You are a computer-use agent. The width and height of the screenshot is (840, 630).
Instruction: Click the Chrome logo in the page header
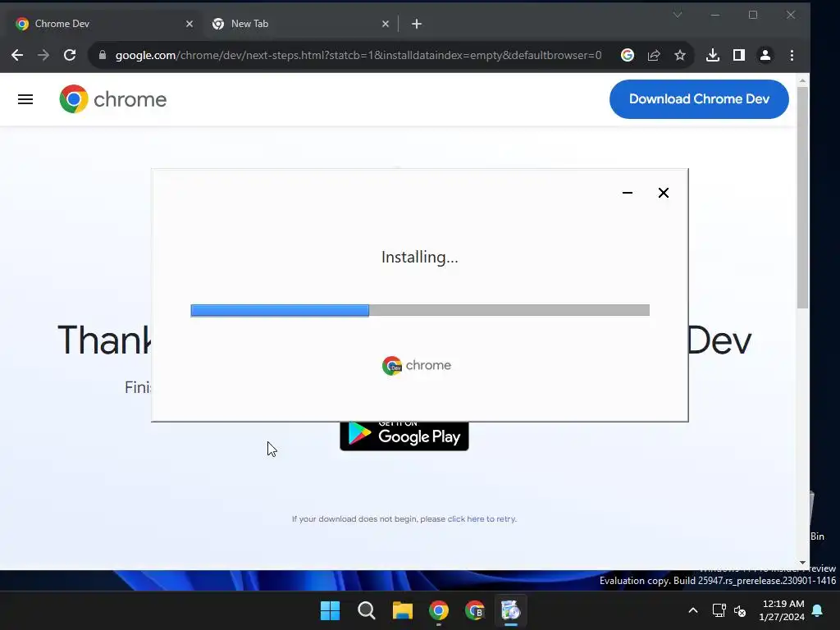tap(113, 99)
